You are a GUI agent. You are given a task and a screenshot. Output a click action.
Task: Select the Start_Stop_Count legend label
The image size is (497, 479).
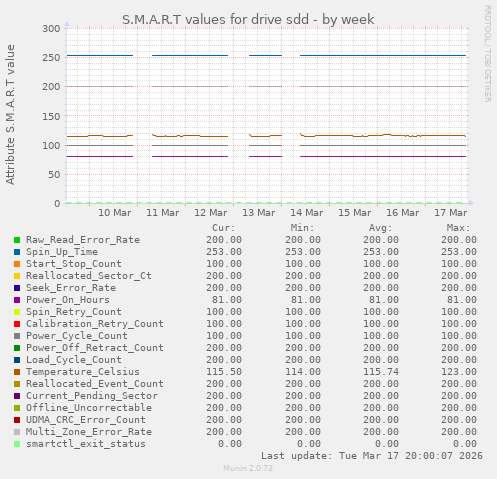[x=74, y=264]
